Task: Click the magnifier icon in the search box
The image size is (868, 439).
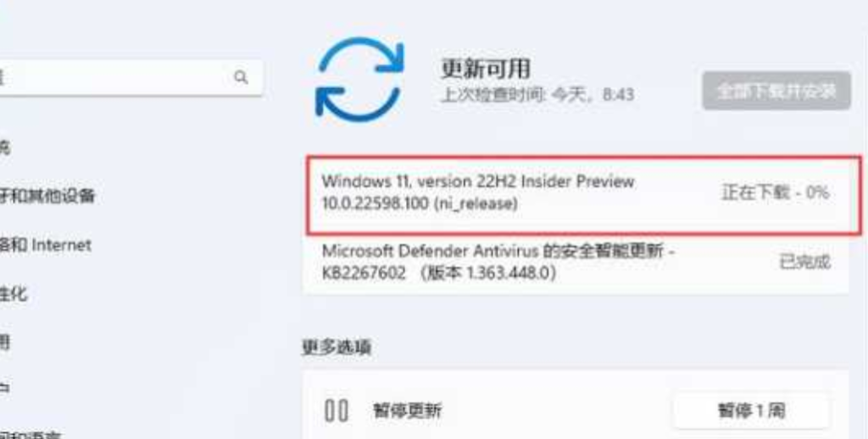Action: [x=241, y=77]
